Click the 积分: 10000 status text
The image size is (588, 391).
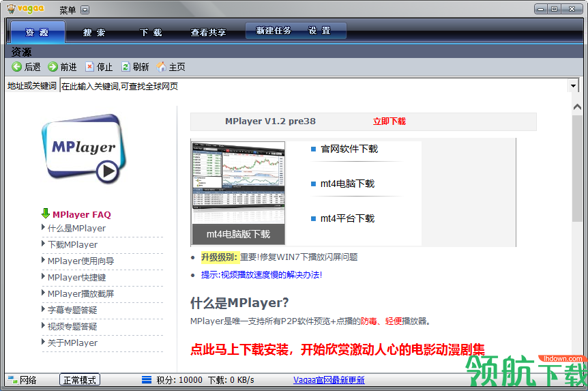tap(179, 380)
